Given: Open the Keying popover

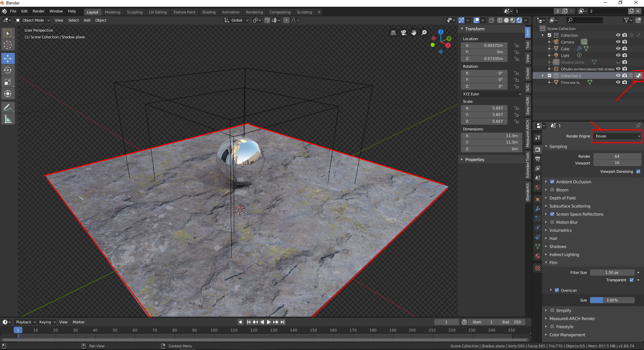Looking at the screenshot, I should click(47, 322).
